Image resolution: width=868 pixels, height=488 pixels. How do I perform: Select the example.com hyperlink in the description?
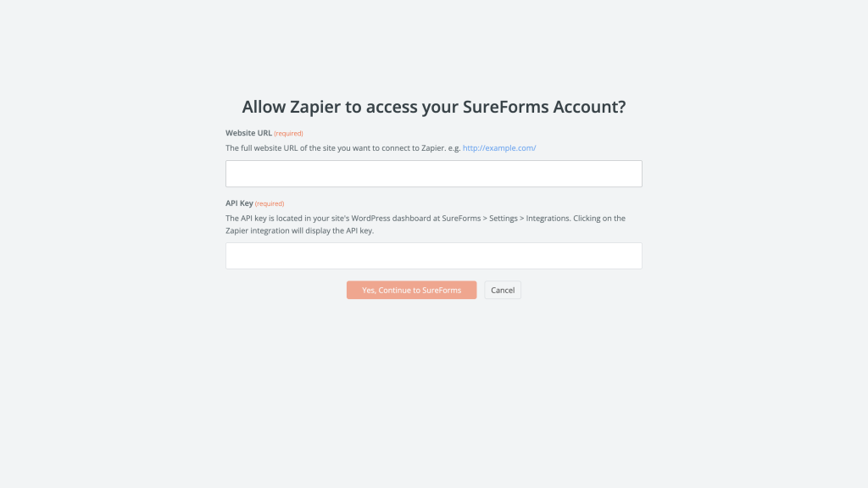coord(499,147)
